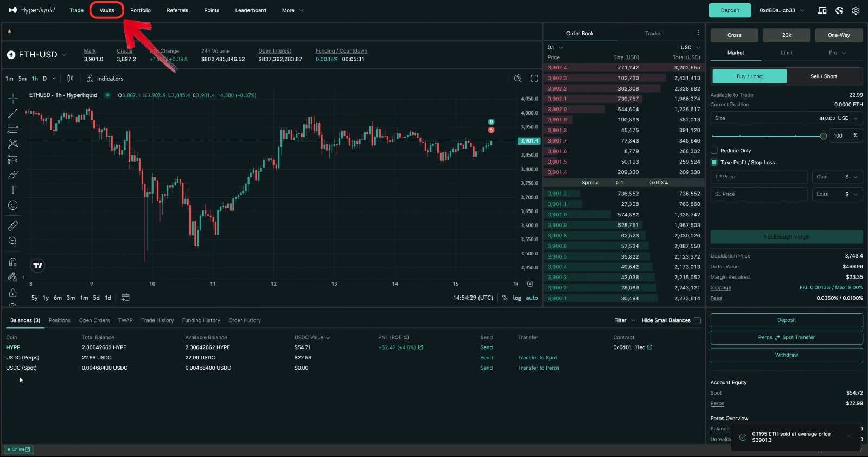Open the Fibonacci retracement tool
868x457 pixels.
pyautogui.click(x=13, y=129)
